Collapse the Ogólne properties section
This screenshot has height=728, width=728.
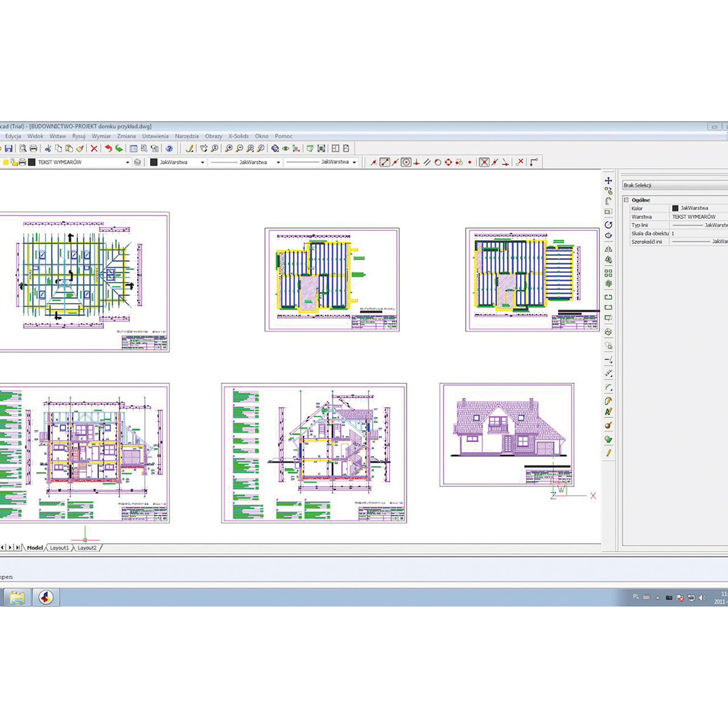pyautogui.click(x=627, y=200)
